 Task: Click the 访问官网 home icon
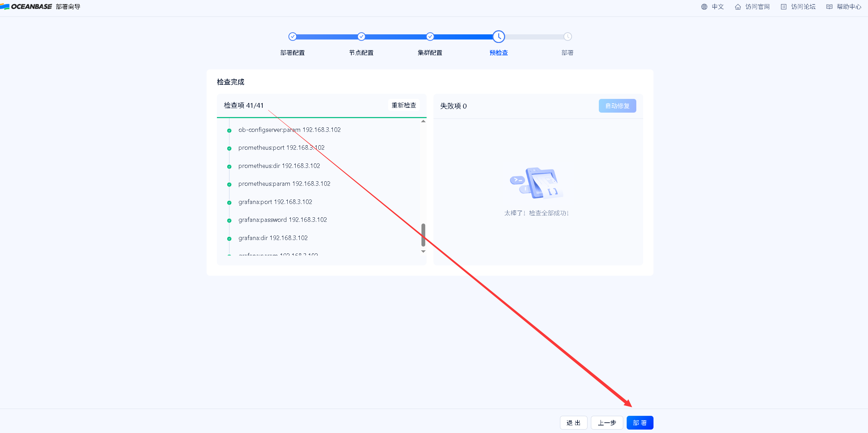click(738, 7)
